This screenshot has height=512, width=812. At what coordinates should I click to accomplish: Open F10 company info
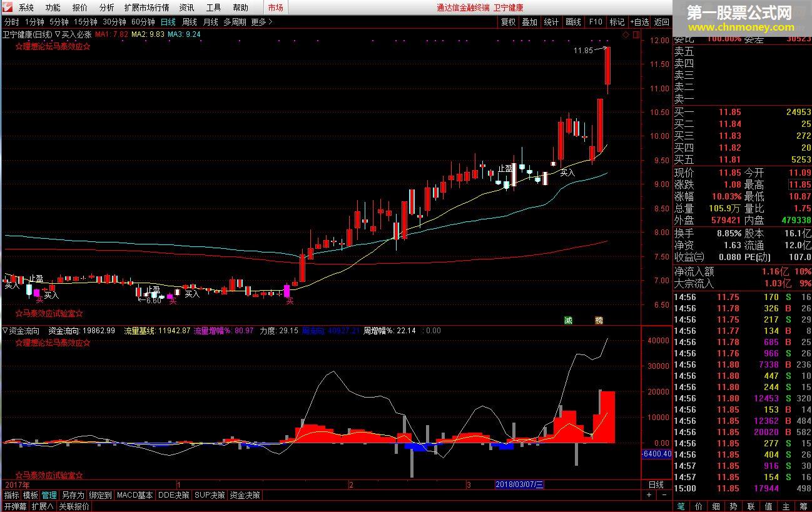(x=596, y=22)
